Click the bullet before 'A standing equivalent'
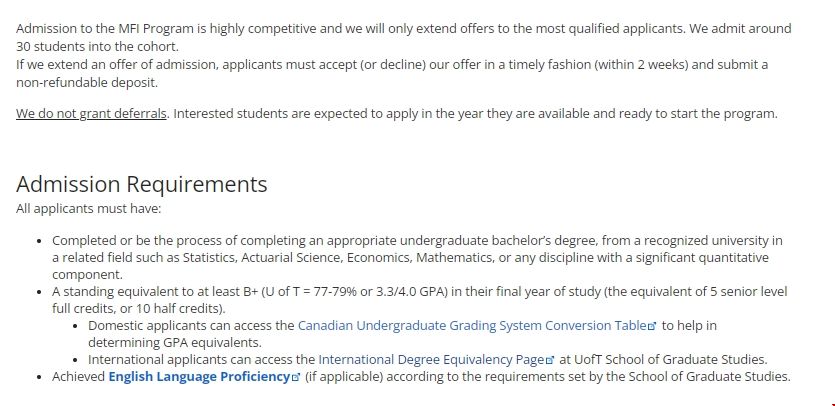The image size is (835, 406). coord(39,292)
